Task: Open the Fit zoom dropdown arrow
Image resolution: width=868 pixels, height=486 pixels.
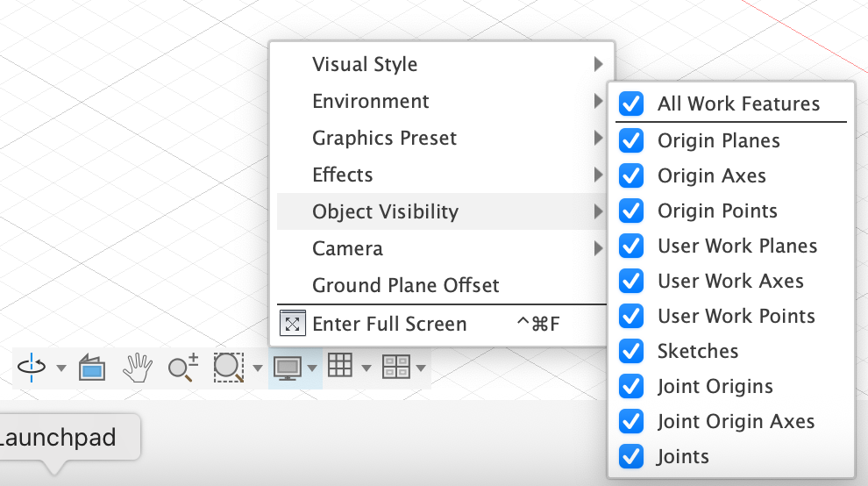Action: pyautogui.click(x=258, y=368)
